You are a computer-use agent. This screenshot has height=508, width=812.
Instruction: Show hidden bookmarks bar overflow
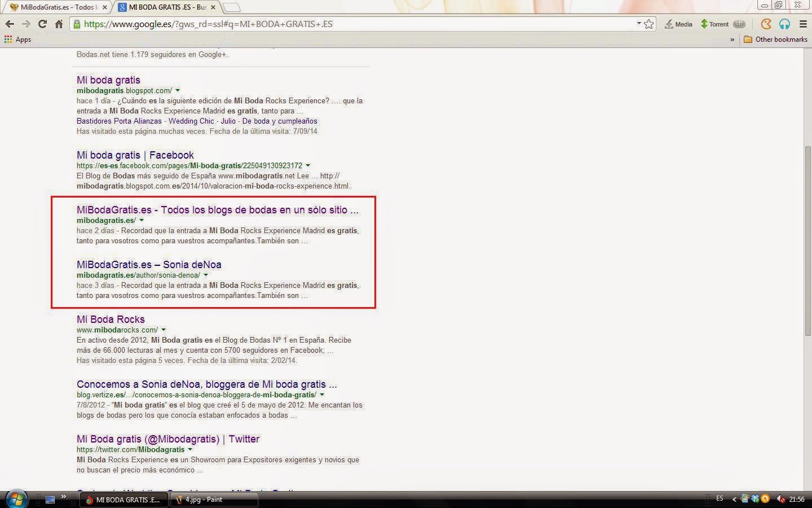tap(732, 40)
